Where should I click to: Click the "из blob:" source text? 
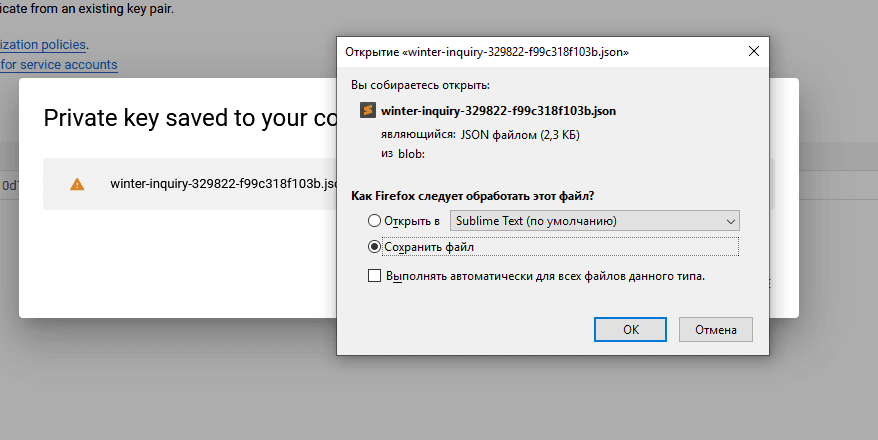click(403, 153)
